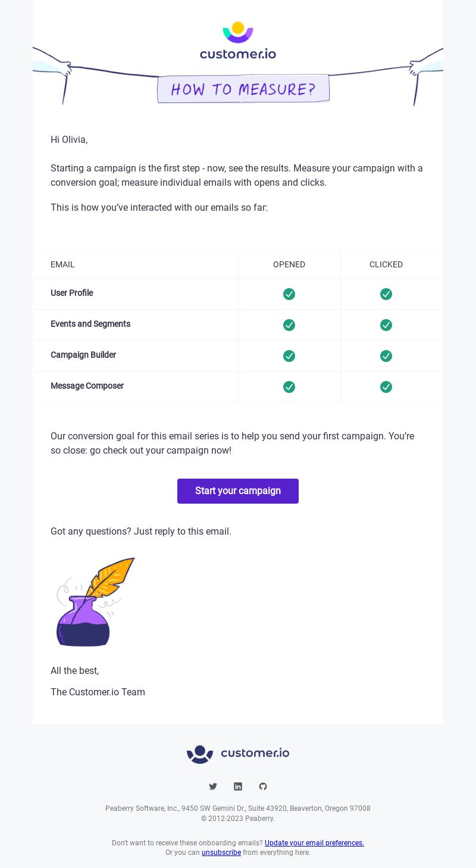Click the opened checkmark for Campaign Builder
This screenshot has width=476, height=868.
tap(289, 356)
